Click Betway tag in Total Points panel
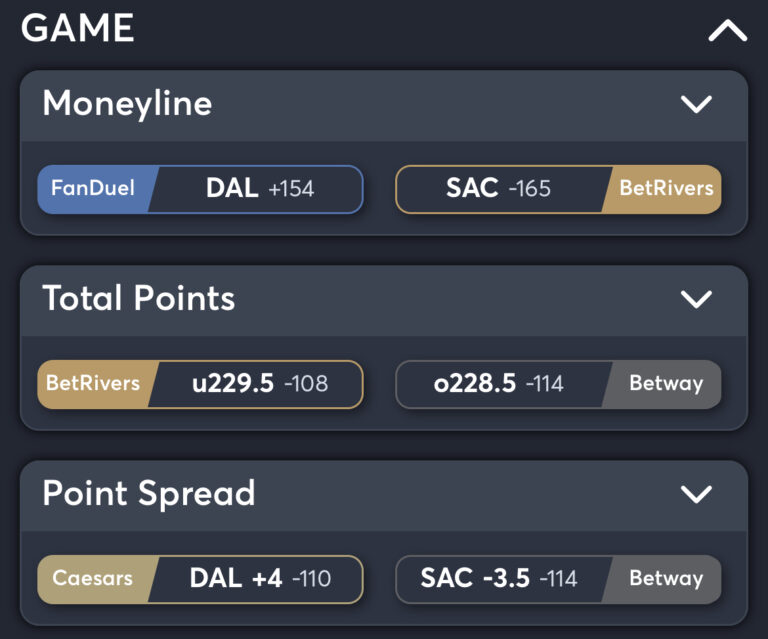Image resolution: width=768 pixels, height=639 pixels. 666,384
